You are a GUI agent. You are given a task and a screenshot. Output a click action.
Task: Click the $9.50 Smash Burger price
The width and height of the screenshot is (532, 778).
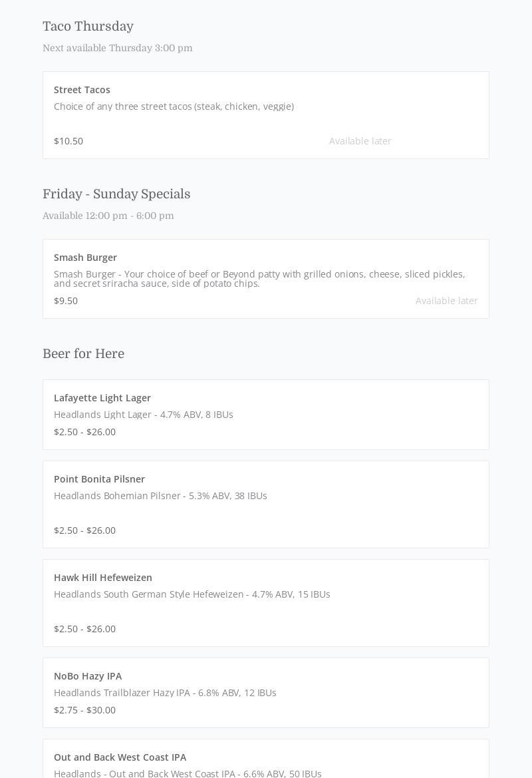click(66, 301)
